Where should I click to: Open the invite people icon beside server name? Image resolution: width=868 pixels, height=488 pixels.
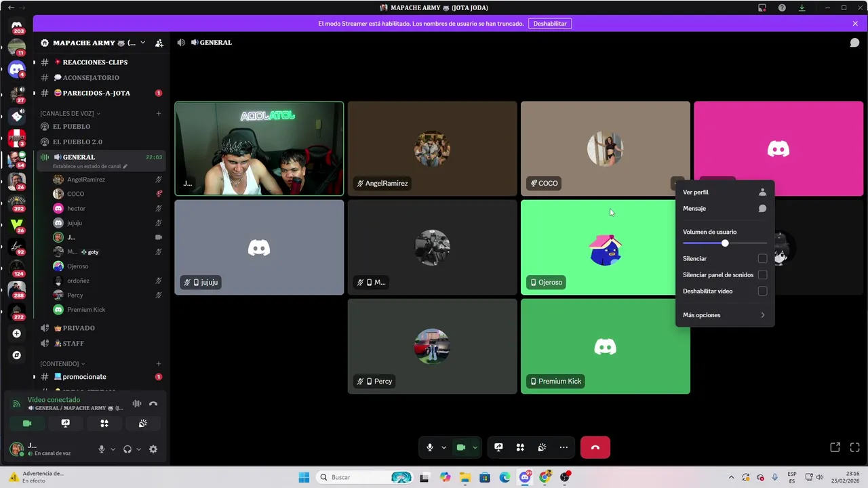tap(159, 43)
